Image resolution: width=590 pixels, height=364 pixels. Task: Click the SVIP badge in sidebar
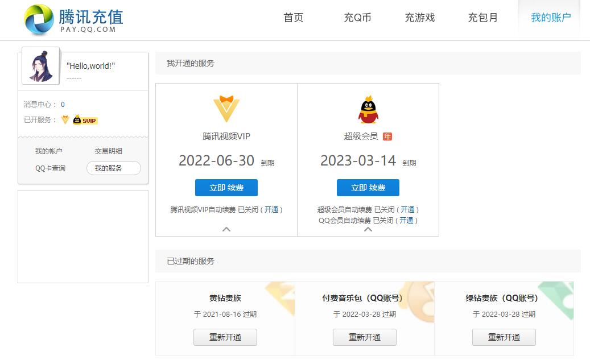85,119
